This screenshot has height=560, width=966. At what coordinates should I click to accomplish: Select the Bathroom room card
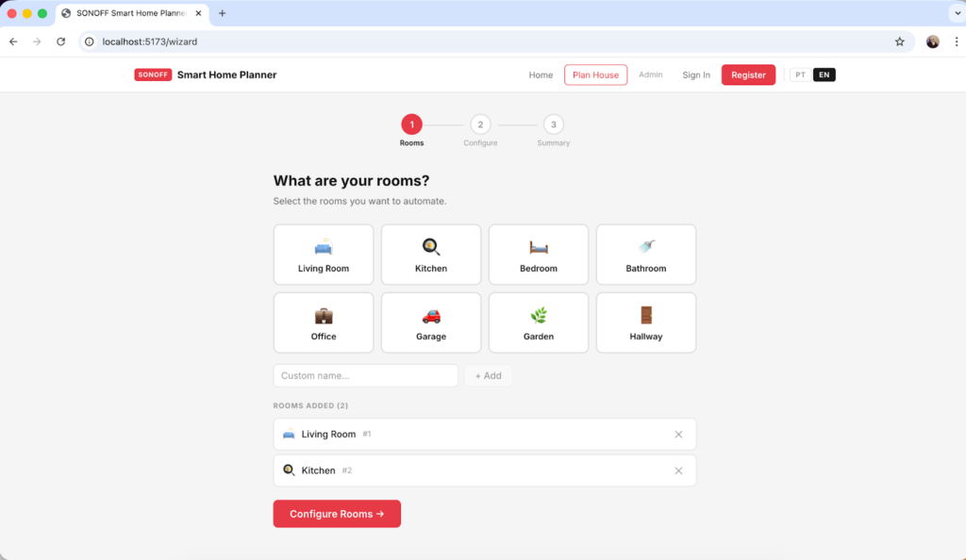coord(645,255)
